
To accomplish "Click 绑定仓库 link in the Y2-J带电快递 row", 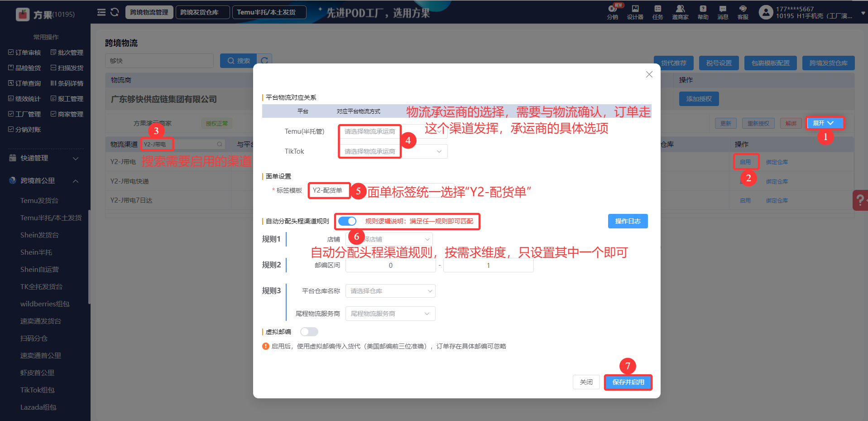I will (777, 181).
